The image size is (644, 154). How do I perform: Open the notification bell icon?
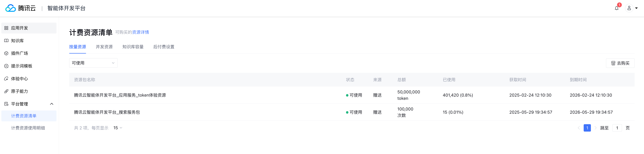616,8
